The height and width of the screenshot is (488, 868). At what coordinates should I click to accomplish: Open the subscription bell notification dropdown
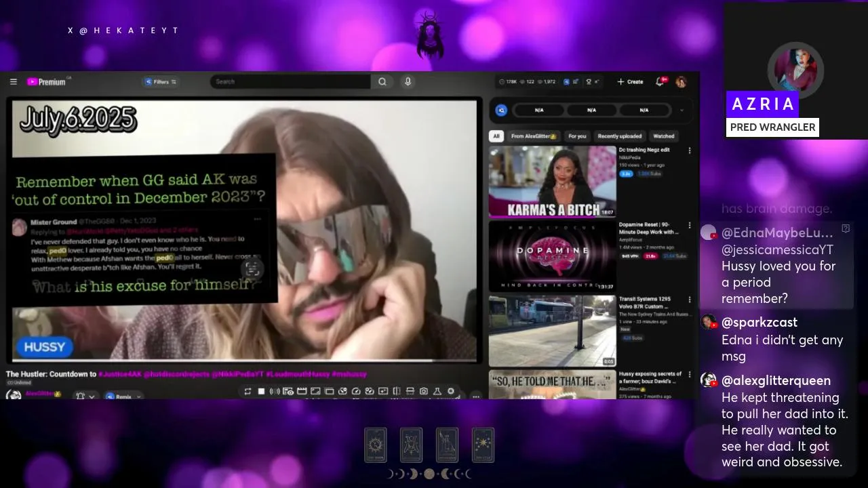point(85,396)
